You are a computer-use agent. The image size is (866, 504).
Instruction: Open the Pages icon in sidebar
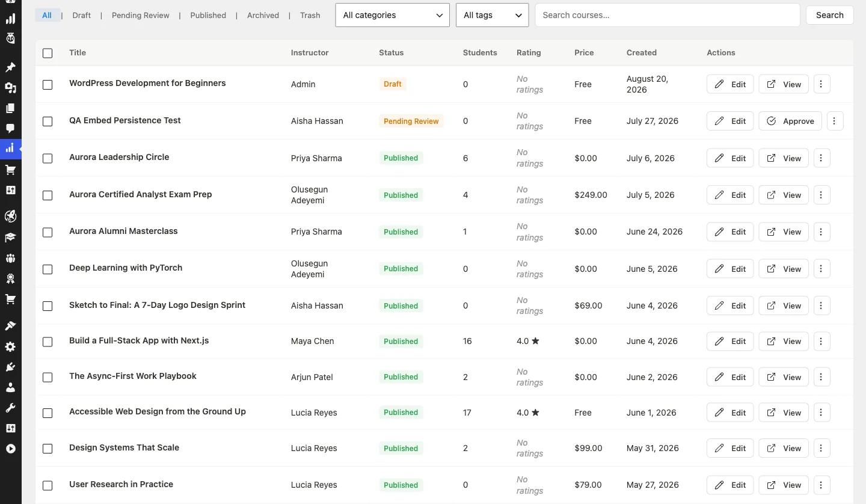(10, 108)
